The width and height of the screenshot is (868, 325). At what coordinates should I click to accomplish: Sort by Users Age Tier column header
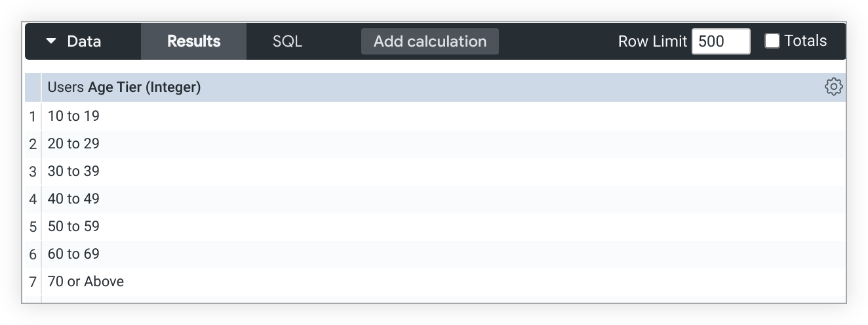[x=124, y=87]
